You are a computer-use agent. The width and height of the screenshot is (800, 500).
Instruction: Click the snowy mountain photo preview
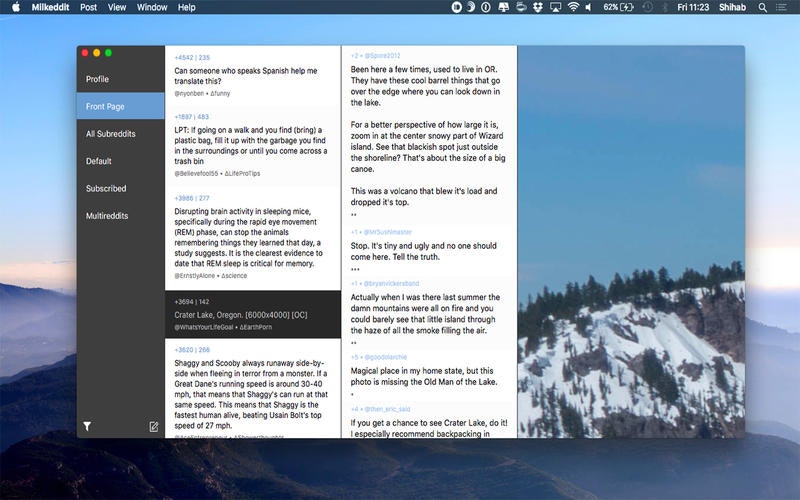[631, 242]
